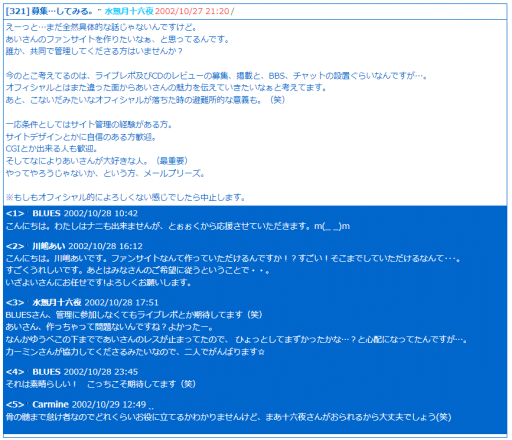Click the thread title 募集…してみる。
The image size is (512, 440).
pos(62,11)
